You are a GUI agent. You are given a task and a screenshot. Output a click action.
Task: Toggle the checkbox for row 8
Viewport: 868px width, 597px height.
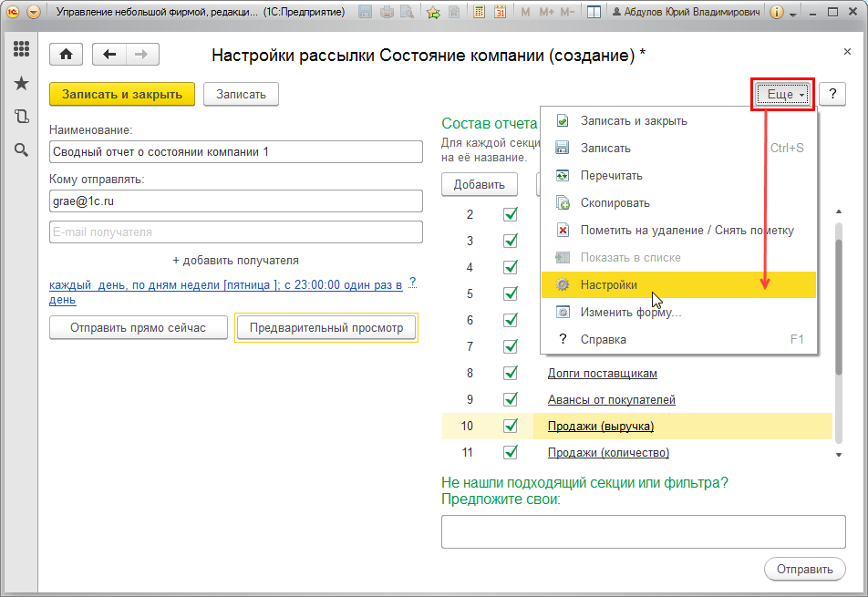pyautogui.click(x=511, y=373)
